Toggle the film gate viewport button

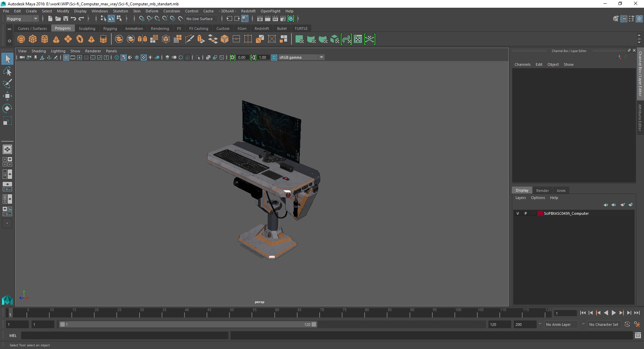pyautogui.click(x=73, y=58)
